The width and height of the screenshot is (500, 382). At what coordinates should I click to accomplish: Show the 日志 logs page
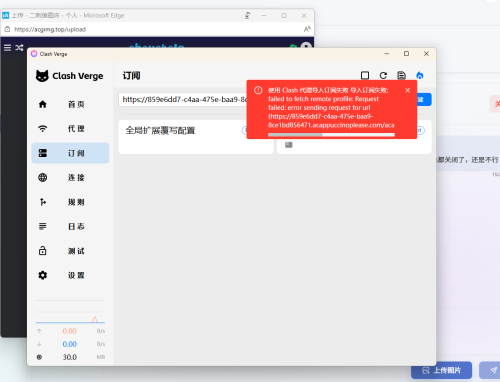70,226
